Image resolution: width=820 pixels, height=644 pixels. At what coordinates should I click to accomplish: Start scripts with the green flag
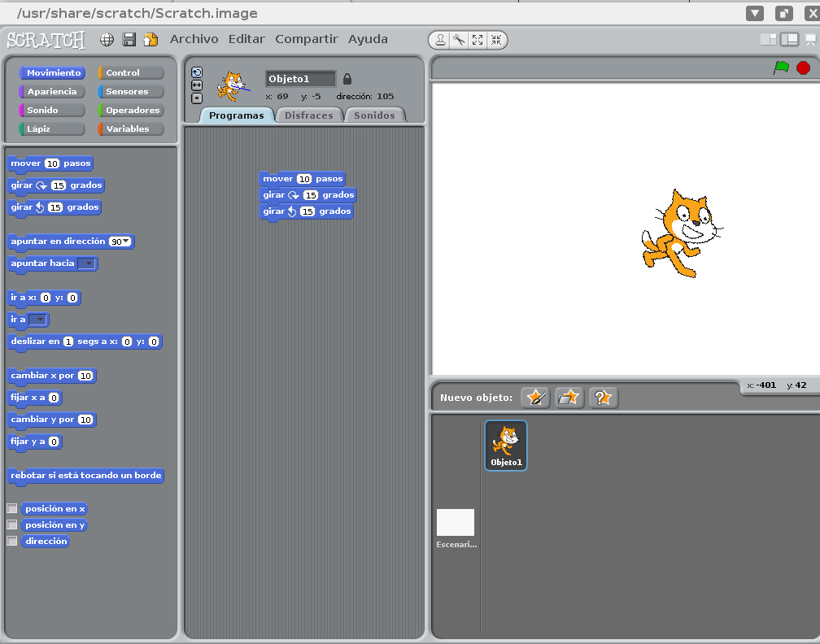[x=781, y=67]
